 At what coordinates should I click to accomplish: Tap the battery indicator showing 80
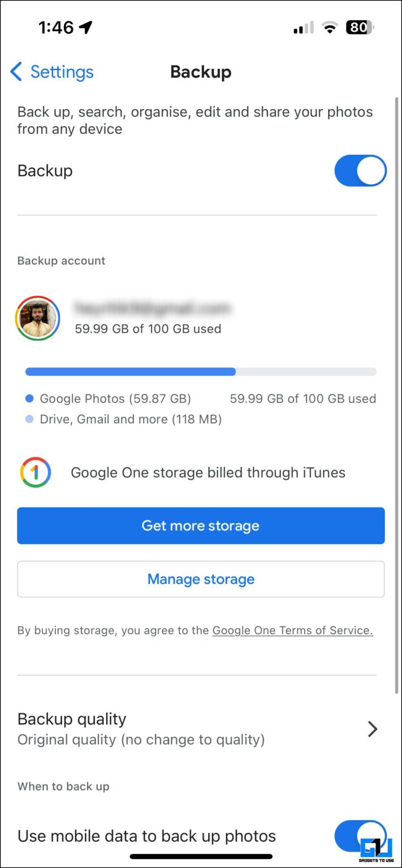point(358,27)
